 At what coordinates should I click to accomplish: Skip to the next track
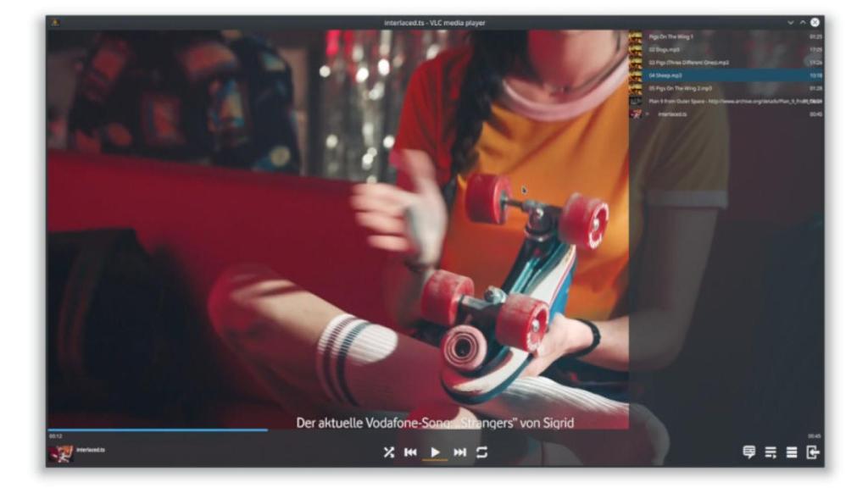point(460,452)
